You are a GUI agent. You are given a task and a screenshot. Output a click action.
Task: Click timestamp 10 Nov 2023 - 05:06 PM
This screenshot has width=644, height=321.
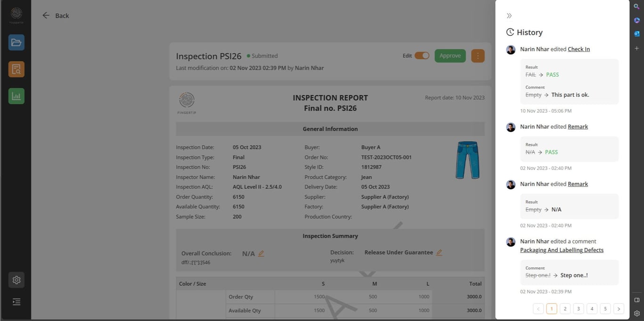click(545, 111)
